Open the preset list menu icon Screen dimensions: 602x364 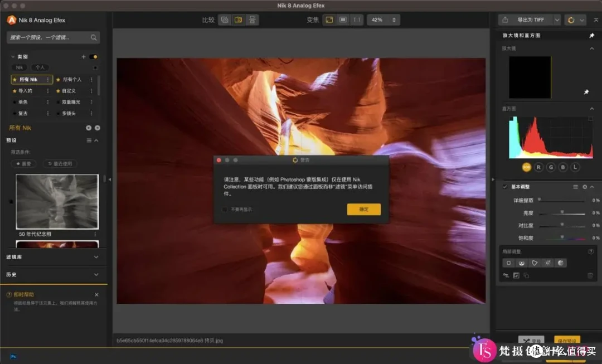click(x=89, y=140)
